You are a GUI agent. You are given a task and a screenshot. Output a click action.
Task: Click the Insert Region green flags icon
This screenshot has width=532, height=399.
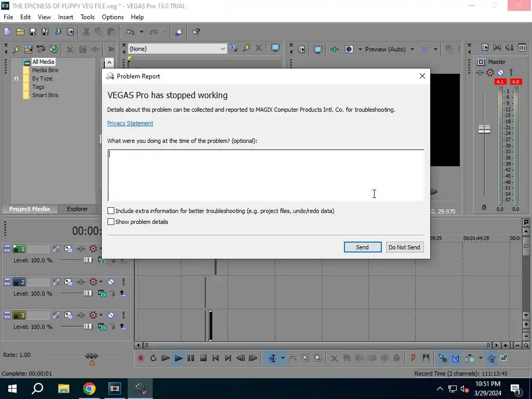click(426, 358)
